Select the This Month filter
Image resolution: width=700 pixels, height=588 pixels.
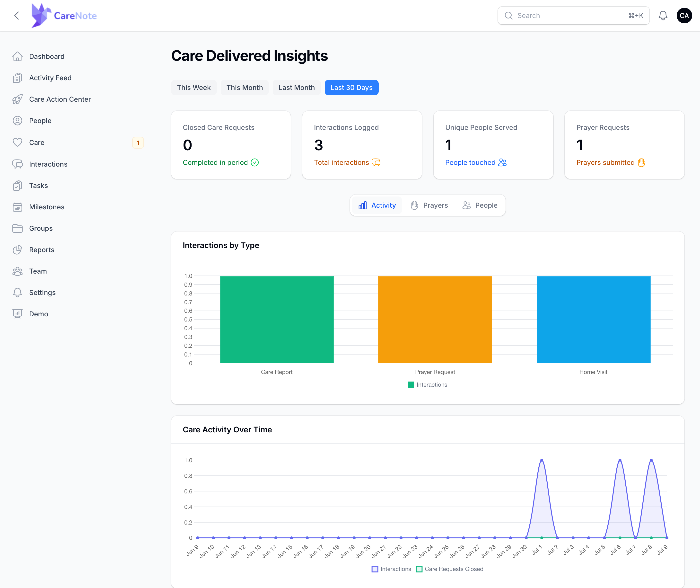pos(245,87)
